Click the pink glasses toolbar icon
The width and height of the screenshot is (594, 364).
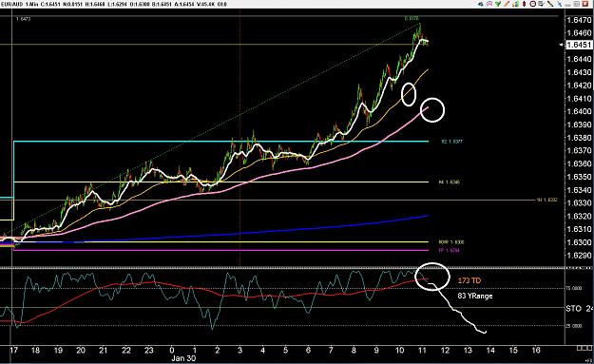pyautogui.click(x=489, y=4)
